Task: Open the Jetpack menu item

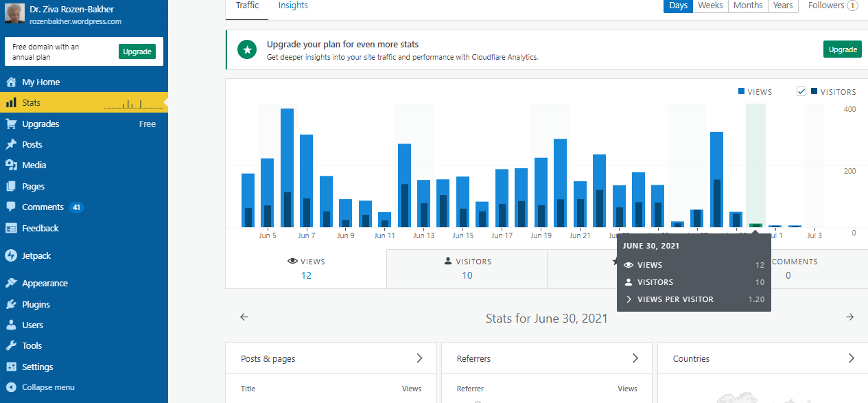Action: click(x=84, y=255)
